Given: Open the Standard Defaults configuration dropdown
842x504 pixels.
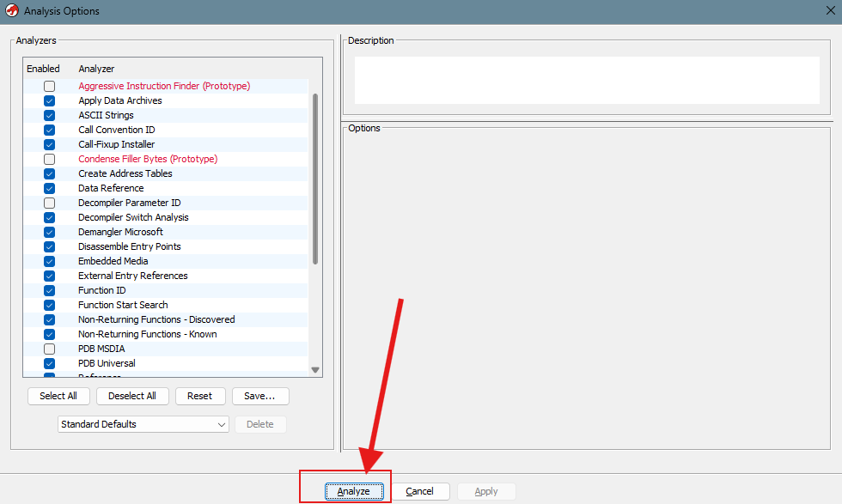Looking at the screenshot, I should point(143,424).
